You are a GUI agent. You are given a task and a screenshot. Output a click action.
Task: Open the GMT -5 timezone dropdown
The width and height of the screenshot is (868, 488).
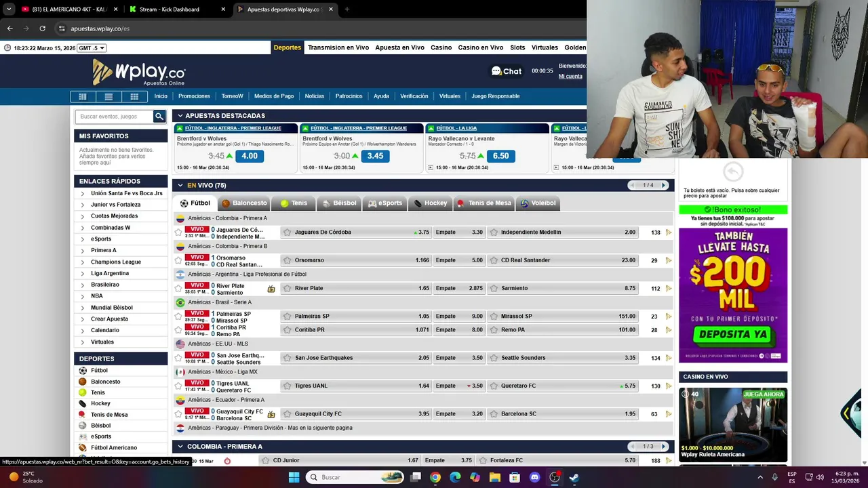92,48
